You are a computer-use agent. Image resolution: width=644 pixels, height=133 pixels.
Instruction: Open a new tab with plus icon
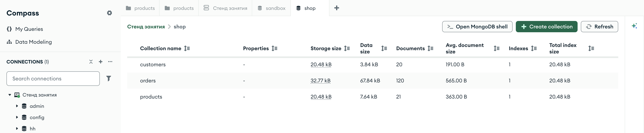coord(337,8)
